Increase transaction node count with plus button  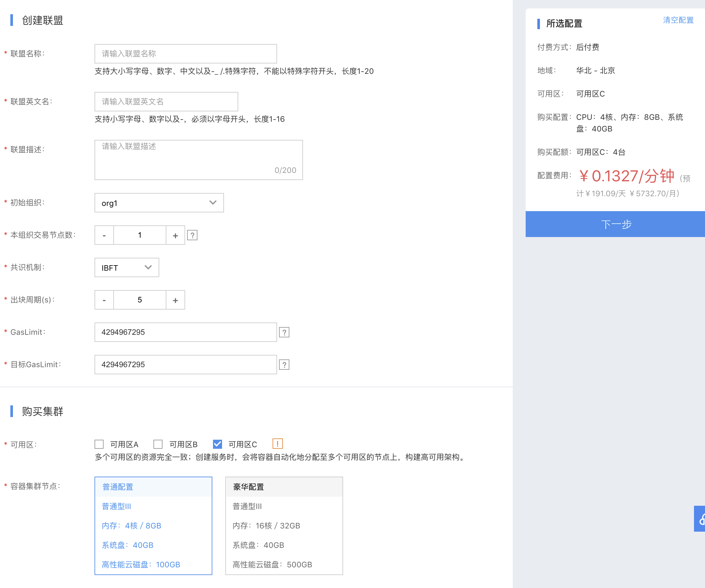pyautogui.click(x=175, y=235)
